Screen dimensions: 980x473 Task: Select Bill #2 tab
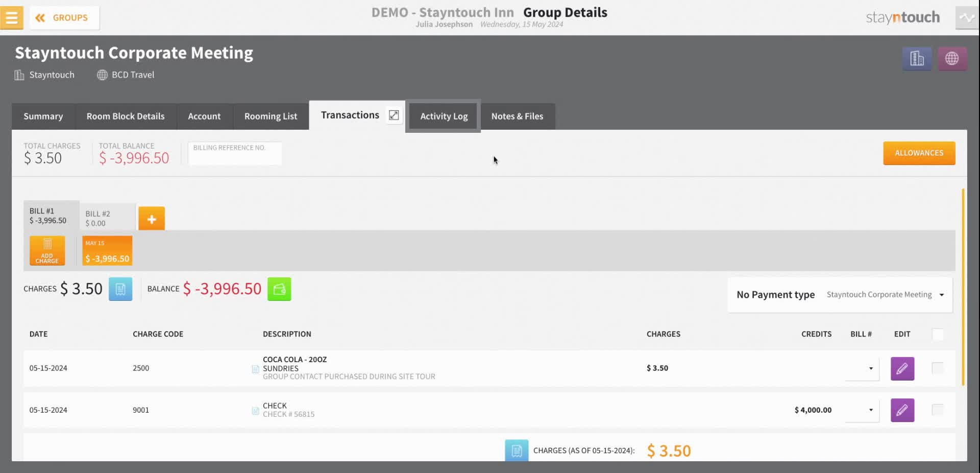107,218
